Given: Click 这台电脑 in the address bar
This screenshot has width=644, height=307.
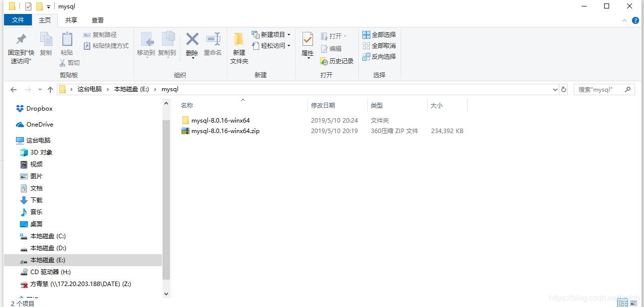Looking at the screenshot, I should click(90, 89).
